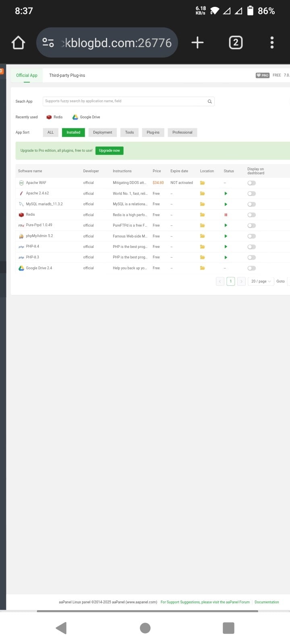Open the browser three-dot menu

point(272,43)
